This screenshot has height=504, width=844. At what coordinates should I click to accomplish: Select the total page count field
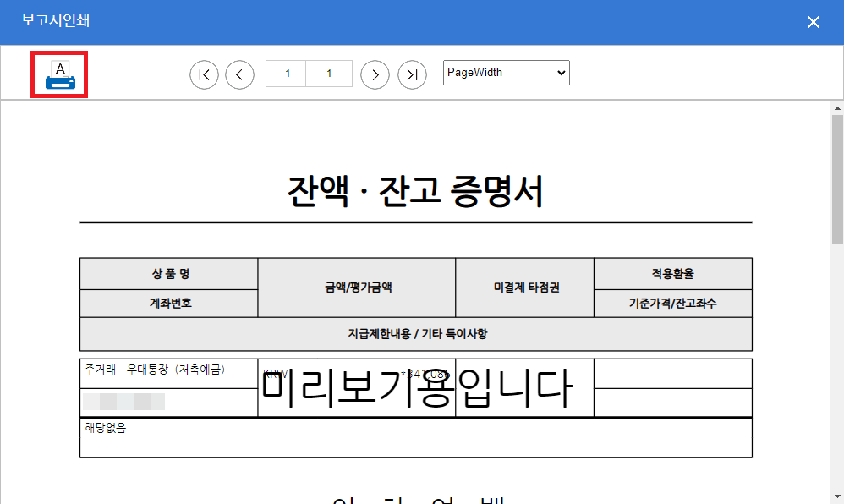pos(329,74)
